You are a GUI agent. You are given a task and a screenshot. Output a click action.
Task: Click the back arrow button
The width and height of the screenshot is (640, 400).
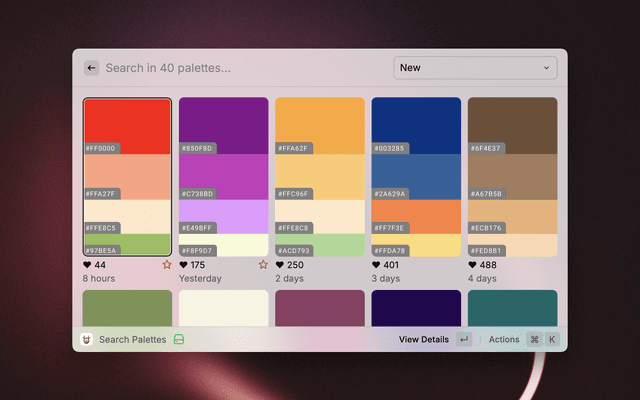tap(91, 68)
